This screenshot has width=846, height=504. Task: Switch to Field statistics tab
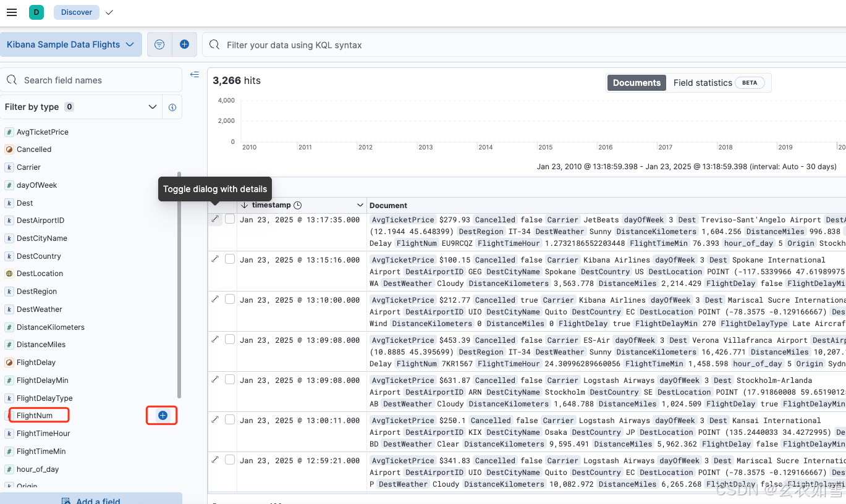pos(719,83)
